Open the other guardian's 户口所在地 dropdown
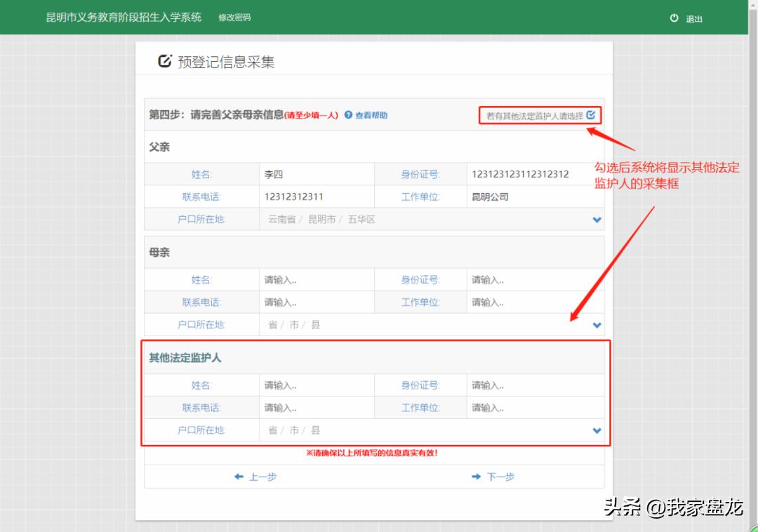 click(x=597, y=430)
